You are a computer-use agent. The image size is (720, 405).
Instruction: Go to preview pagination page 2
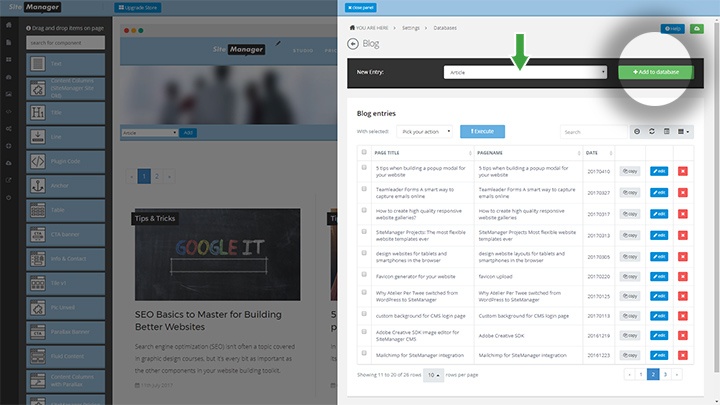coord(157,176)
